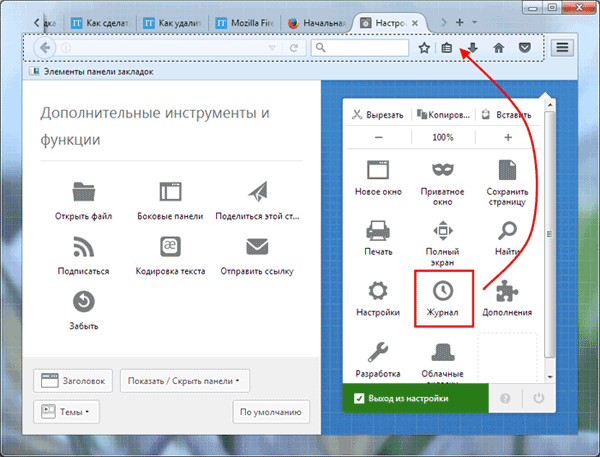Viewport: 600px width, 457px height.
Task: Click the bookmark star toolbar icon
Action: coord(424,47)
